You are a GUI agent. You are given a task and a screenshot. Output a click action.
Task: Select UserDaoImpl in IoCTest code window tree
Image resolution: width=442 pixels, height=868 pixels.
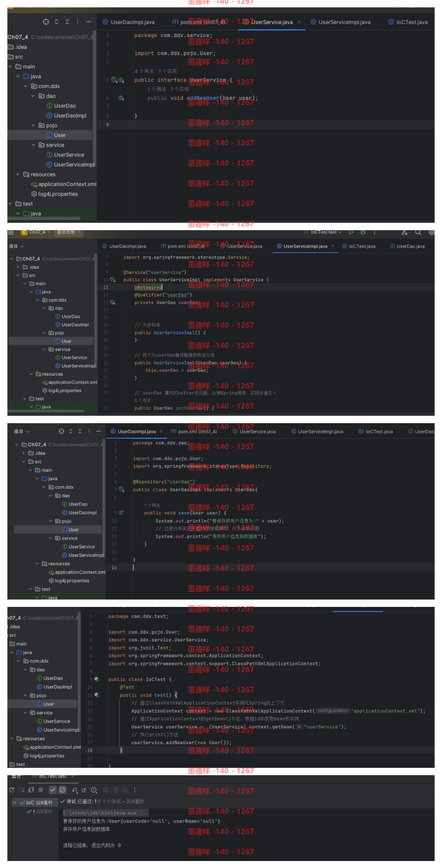55,687
